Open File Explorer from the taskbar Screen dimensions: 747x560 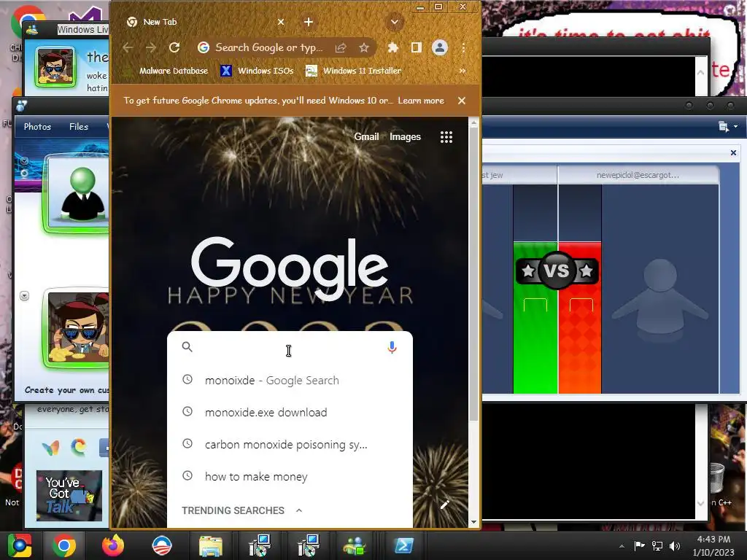pos(211,545)
